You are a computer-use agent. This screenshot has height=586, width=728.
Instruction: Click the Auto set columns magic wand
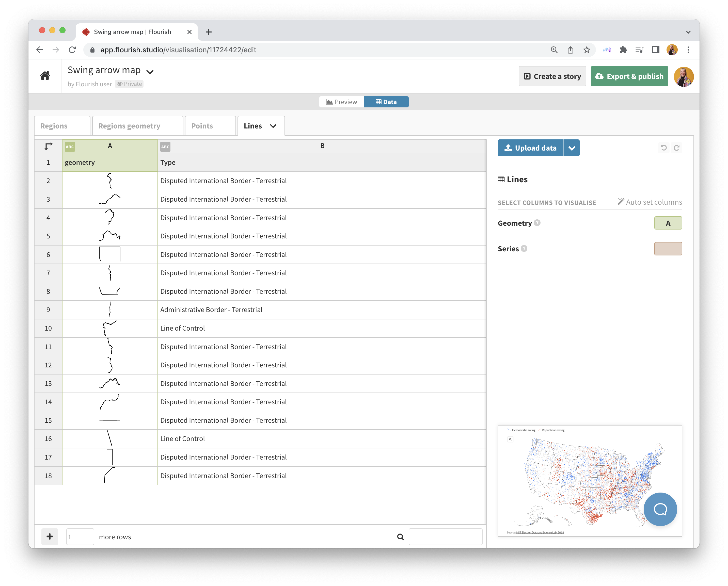621,202
